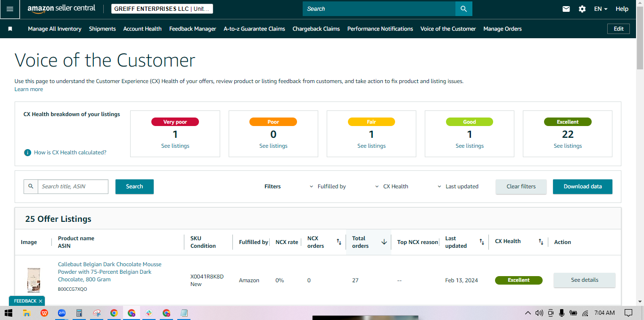
Task: Open Calculator from the taskbar
Action: (79, 313)
